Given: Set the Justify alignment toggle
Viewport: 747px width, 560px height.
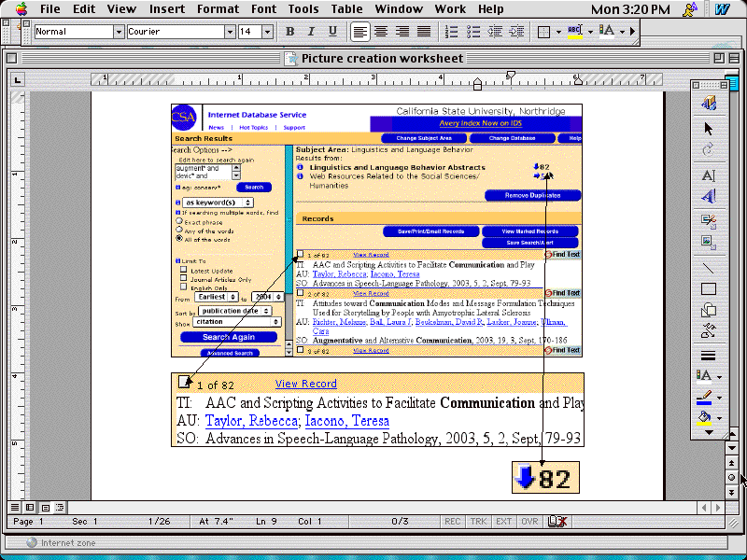Looking at the screenshot, I should tap(424, 32).
